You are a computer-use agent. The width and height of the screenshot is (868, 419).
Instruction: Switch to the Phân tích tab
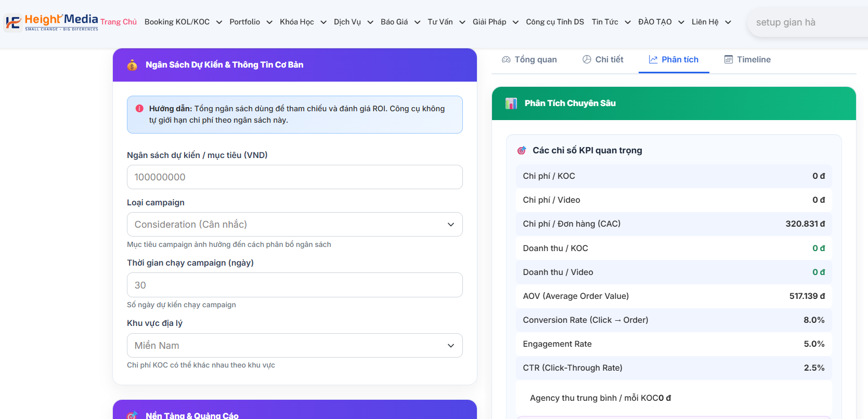click(x=674, y=60)
